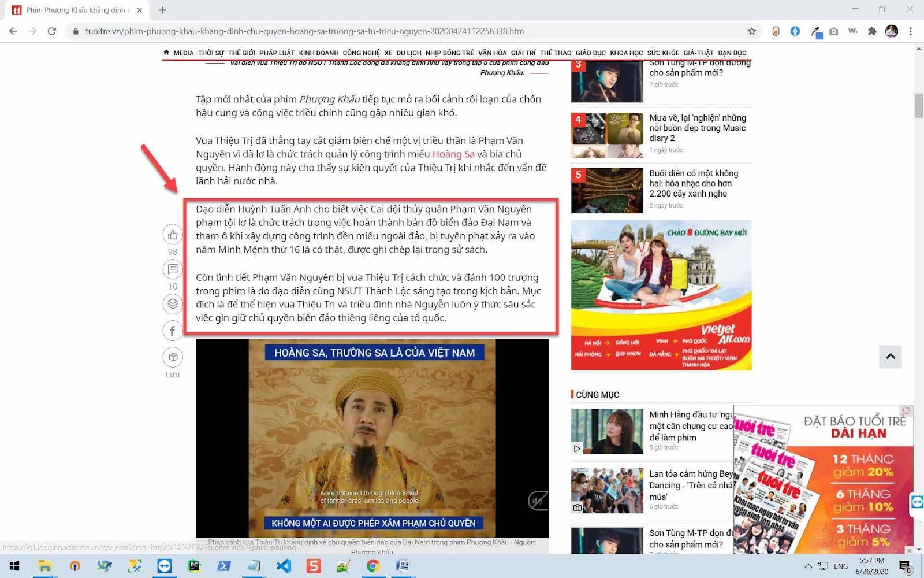Click the Đặt báo Tuổi Trẻ dài hạn ad
Viewport: 924px width, 578px height.
(824, 480)
